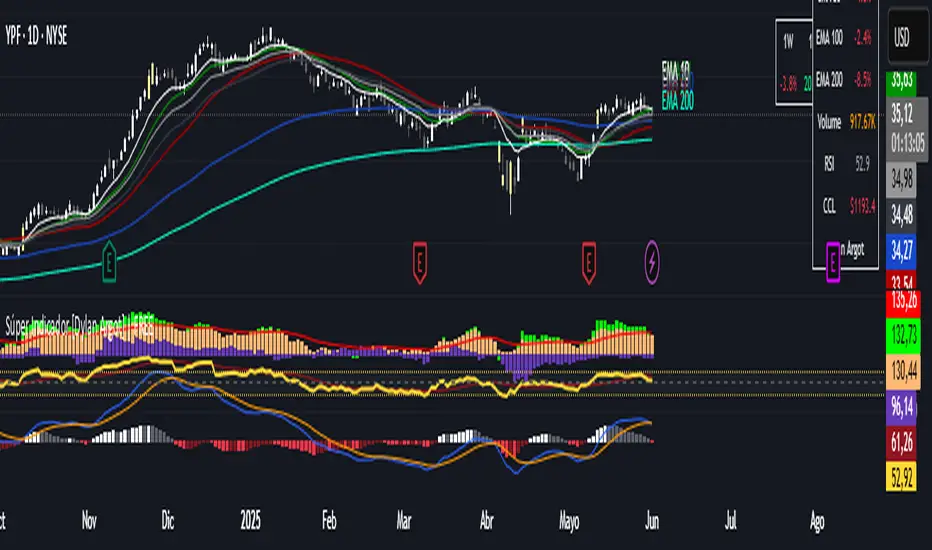This screenshot has height=550, width=932.
Task: Click the Nov label on time axis
Action: pyautogui.click(x=89, y=521)
